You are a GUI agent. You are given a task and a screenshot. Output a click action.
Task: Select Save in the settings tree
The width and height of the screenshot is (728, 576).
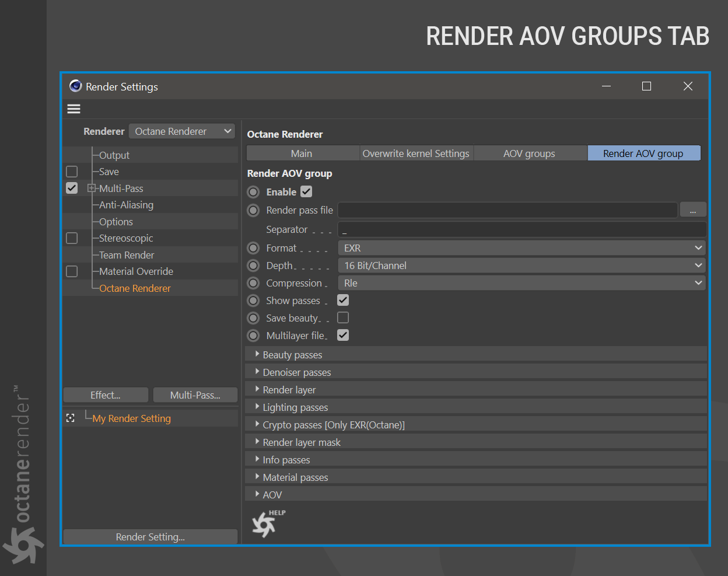(109, 172)
